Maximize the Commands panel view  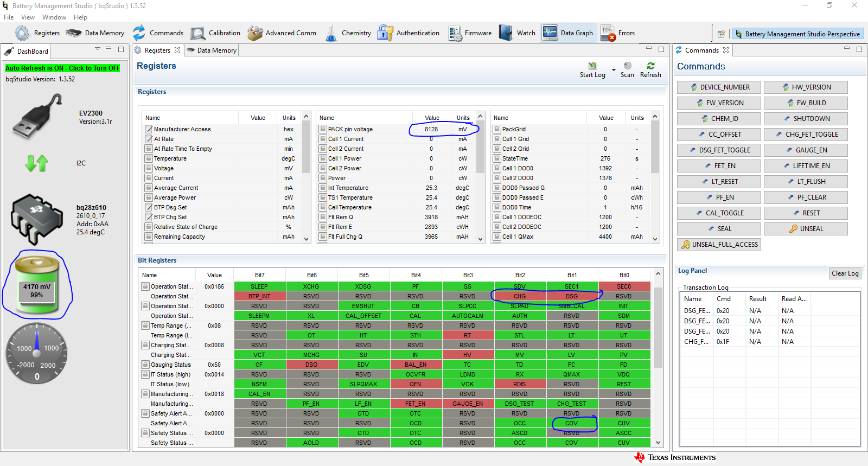(x=859, y=49)
